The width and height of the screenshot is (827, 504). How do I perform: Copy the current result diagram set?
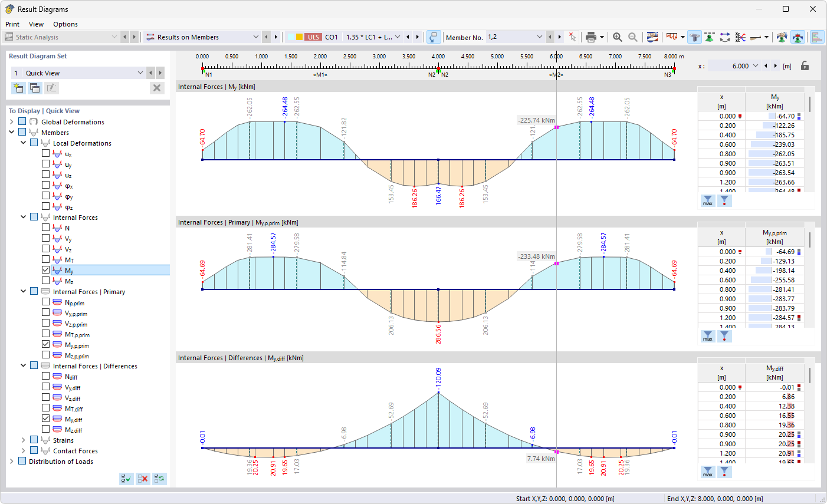click(34, 87)
